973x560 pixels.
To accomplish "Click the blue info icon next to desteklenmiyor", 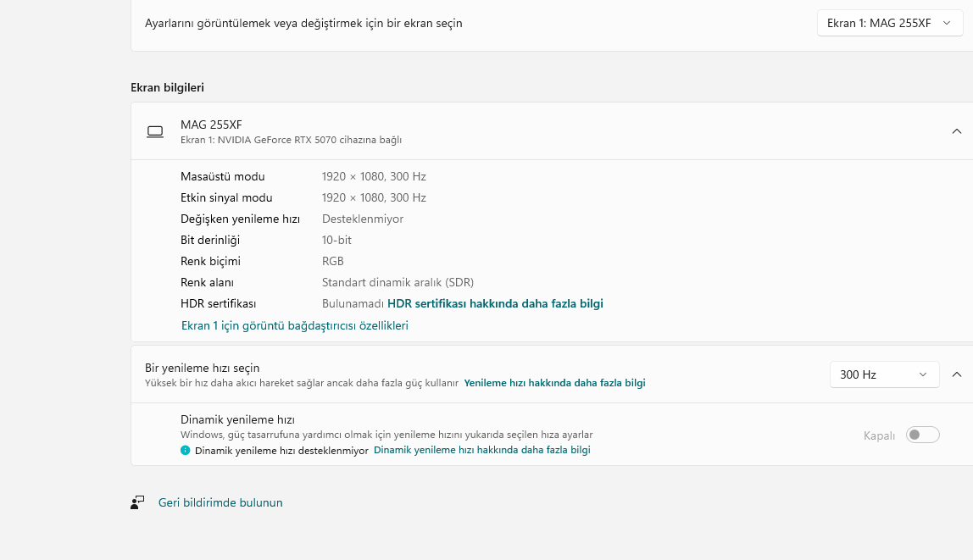I will (185, 450).
